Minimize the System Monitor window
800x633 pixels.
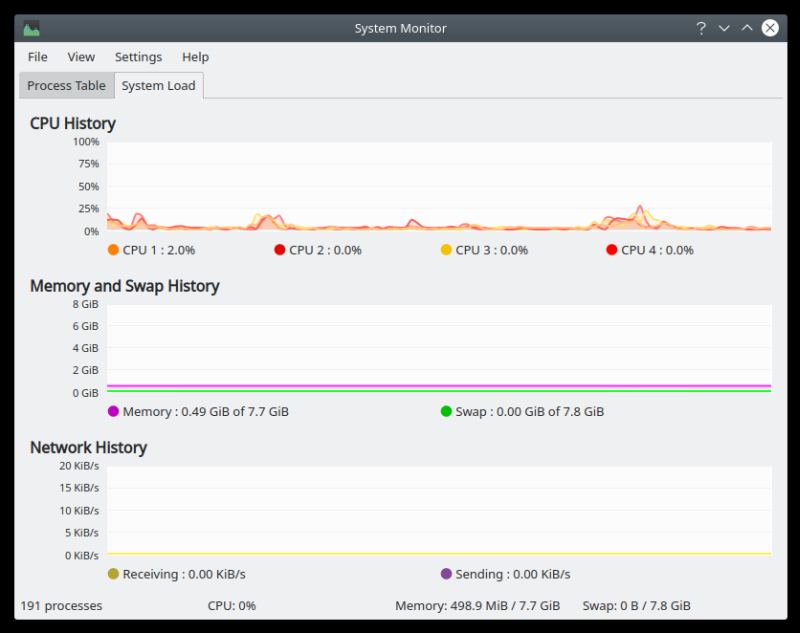(724, 28)
